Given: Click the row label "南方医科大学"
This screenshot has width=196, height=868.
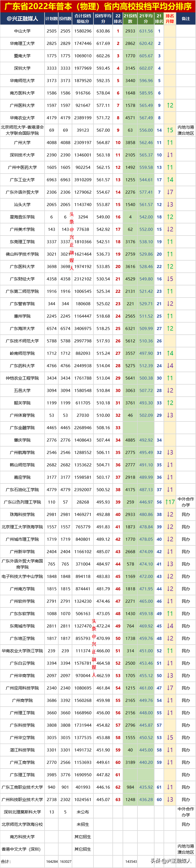Looking at the screenshot, I should click(22, 93).
